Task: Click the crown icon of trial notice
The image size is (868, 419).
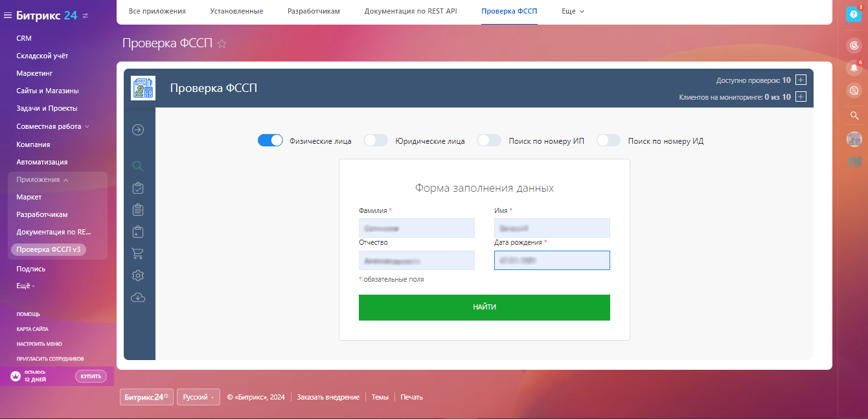Action: pyautogui.click(x=16, y=376)
